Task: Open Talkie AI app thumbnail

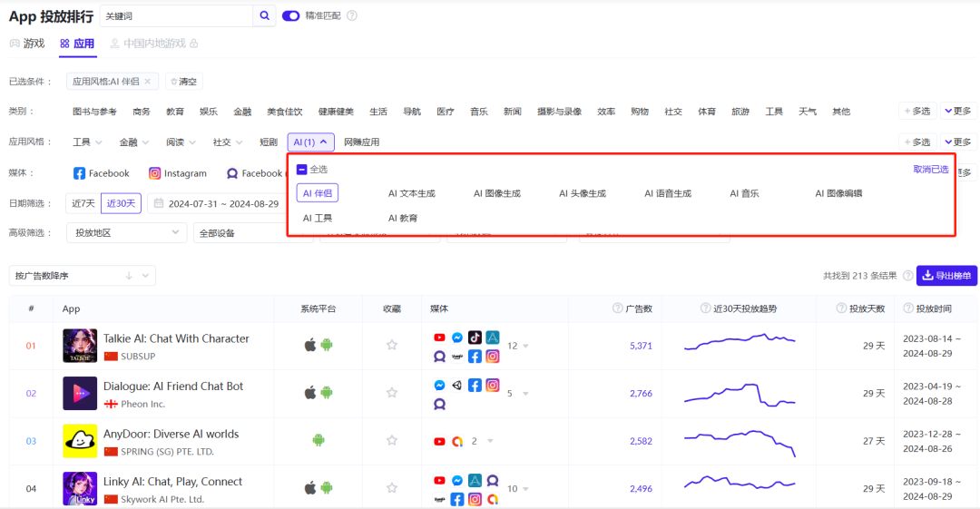Action: coord(80,345)
